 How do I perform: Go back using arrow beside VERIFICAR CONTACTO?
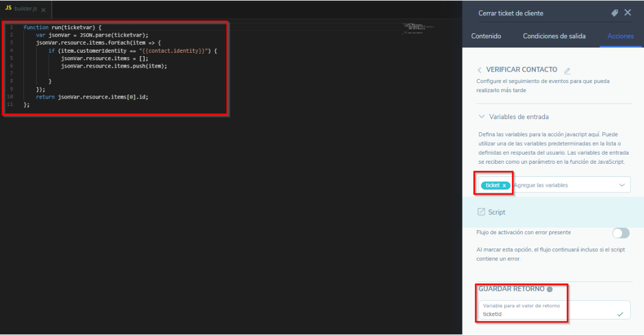pyautogui.click(x=479, y=70)
